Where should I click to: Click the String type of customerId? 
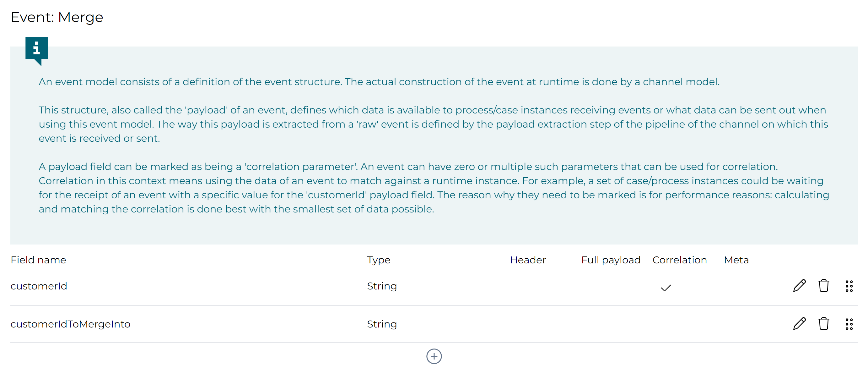(382, 286)
